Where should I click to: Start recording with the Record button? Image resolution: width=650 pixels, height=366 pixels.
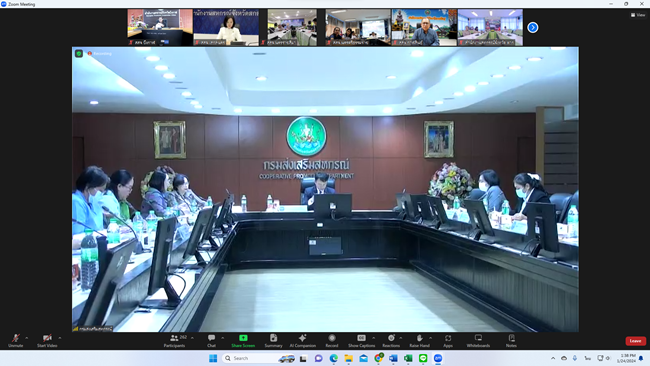click(x=332, y=341)
